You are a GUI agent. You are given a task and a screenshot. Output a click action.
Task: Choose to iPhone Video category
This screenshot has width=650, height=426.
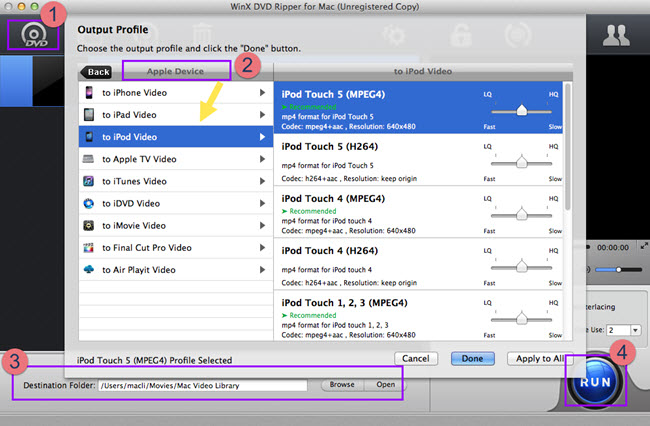click(x=176, y=92)
